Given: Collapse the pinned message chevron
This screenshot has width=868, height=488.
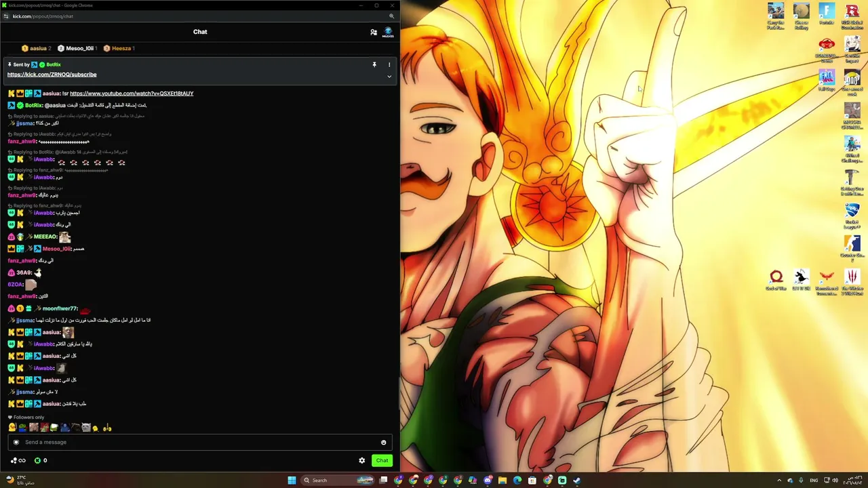Looking at the screenshot, I should click(389, 77).
